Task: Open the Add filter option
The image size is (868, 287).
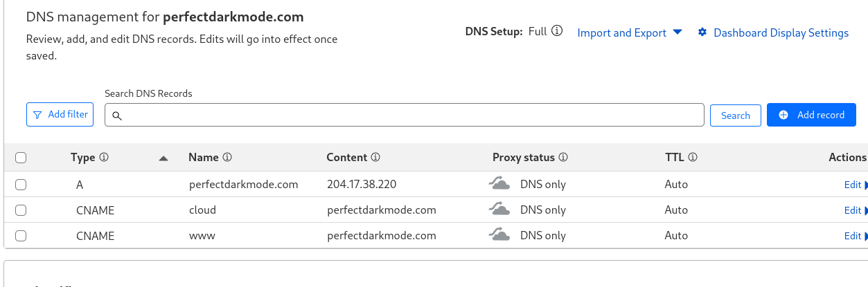Action: (x=60, y=115)
